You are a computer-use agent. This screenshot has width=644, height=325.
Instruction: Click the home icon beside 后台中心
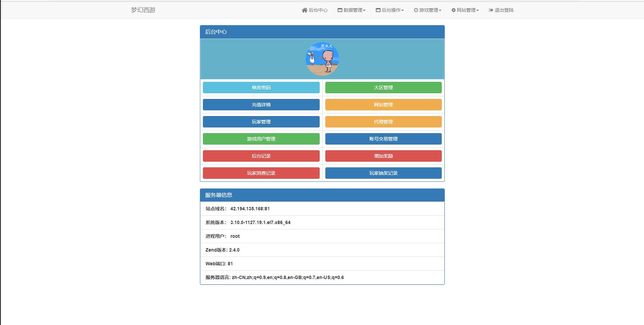click(x=305, y=10)
